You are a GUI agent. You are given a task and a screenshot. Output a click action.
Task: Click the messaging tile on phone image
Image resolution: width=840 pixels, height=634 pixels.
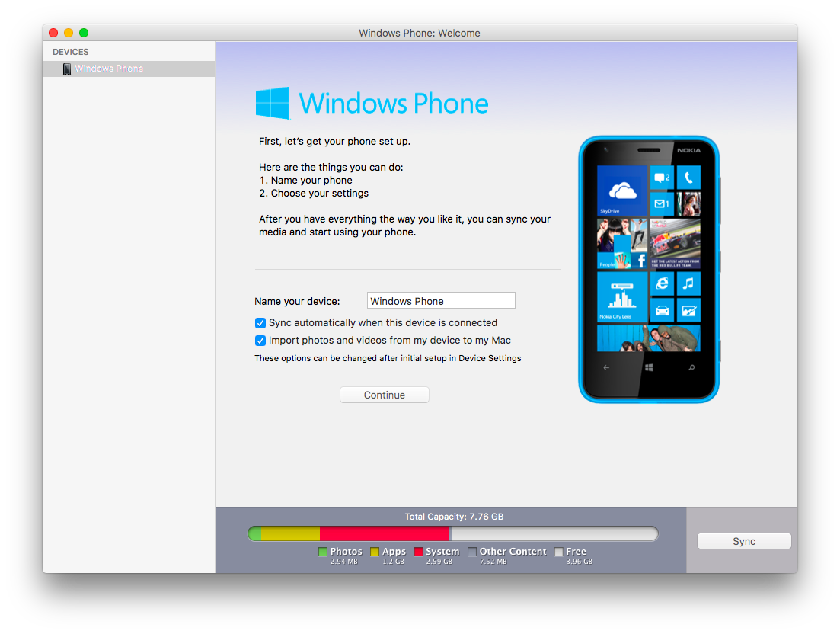(x=662, y=178)
